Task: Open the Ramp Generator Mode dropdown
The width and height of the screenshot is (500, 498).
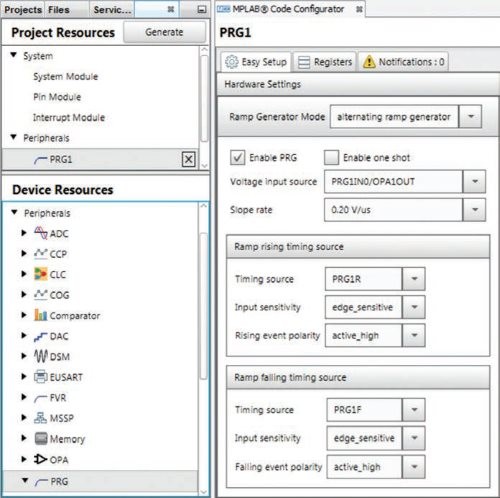Action: click(470, 117)
